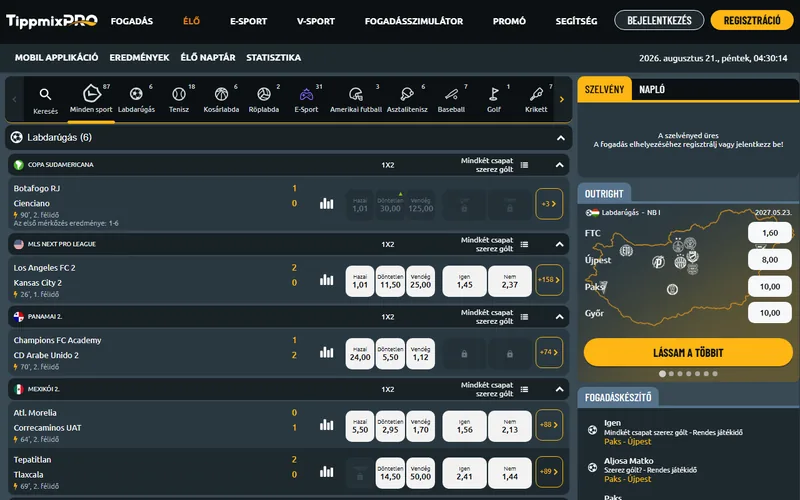Select Döntetlen 2,95 odds Atl. Morelia match

(x=390, y=426)
